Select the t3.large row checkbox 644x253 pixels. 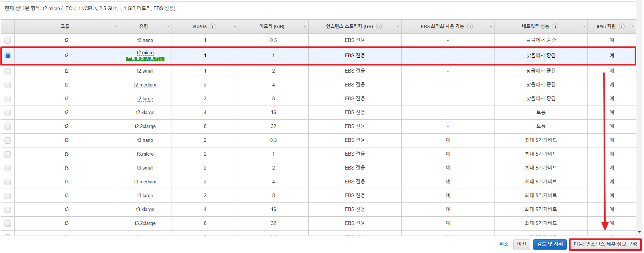click(7, 196)
